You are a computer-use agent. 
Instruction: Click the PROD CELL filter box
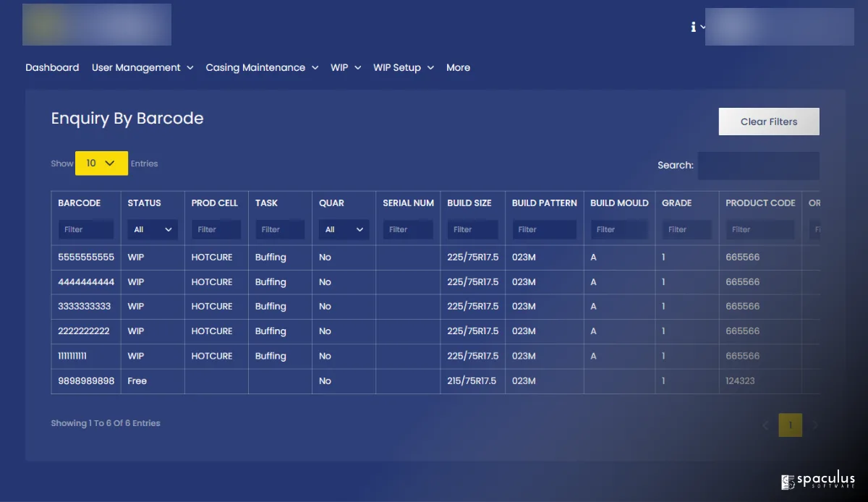pos(216,230)
